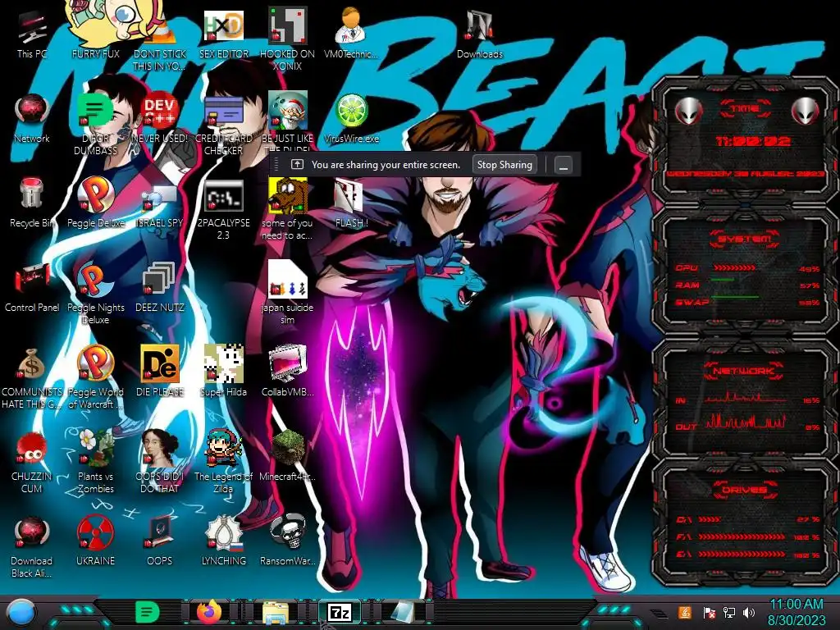Click the DRIVES widget header

pyautogui.click(x=745, y=489)
